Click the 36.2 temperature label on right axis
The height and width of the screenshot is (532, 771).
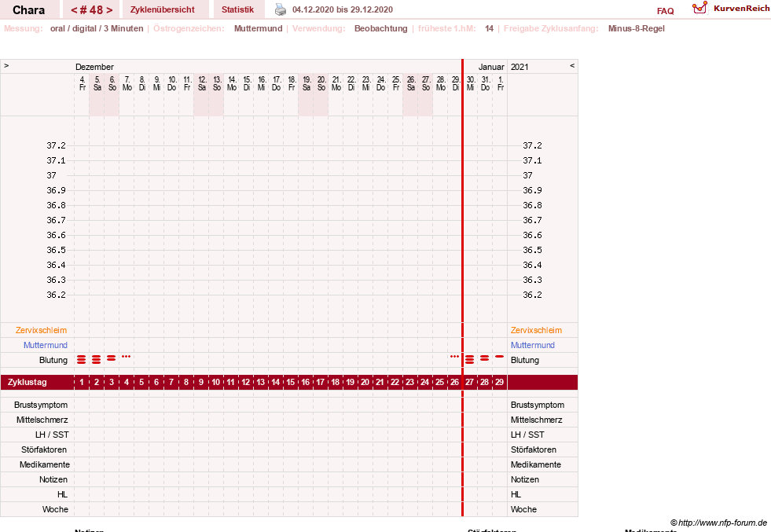[x=532, y=295]
